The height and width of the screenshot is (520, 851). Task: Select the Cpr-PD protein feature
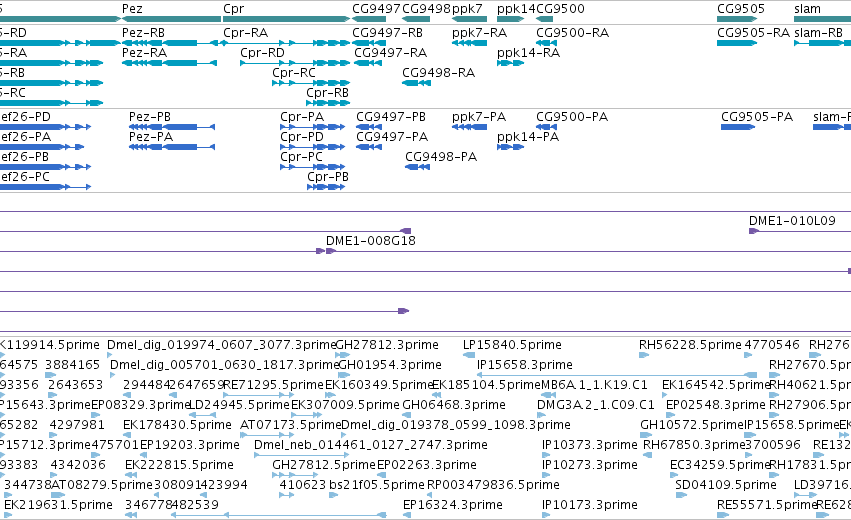(x=313, y=147)
